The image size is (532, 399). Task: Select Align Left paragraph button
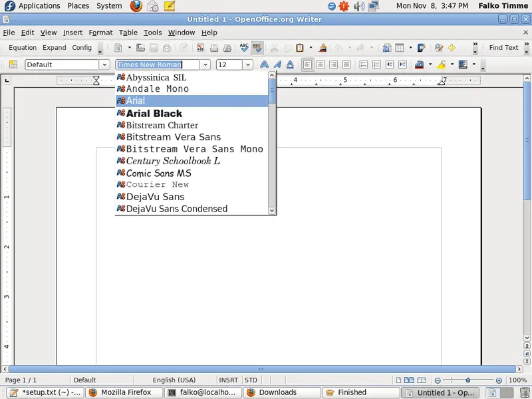click(x=308, y=65)
